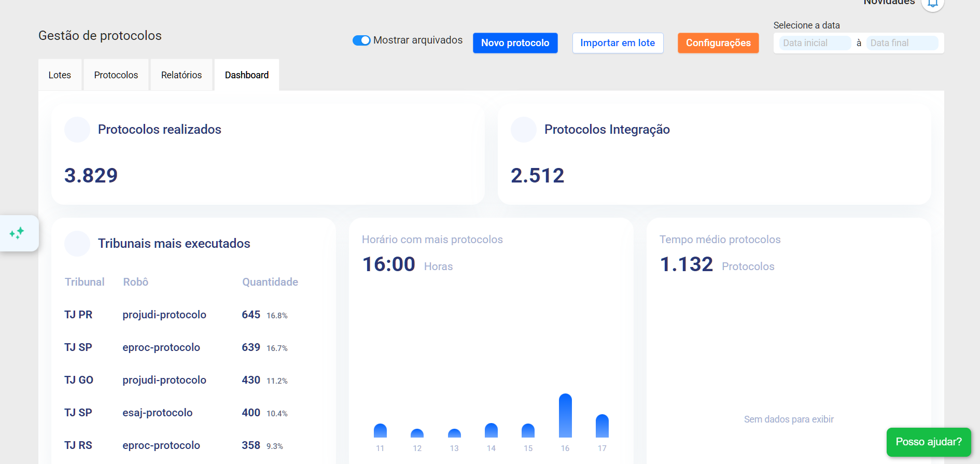Select the chart bar for hour 17

coord(602,426)
